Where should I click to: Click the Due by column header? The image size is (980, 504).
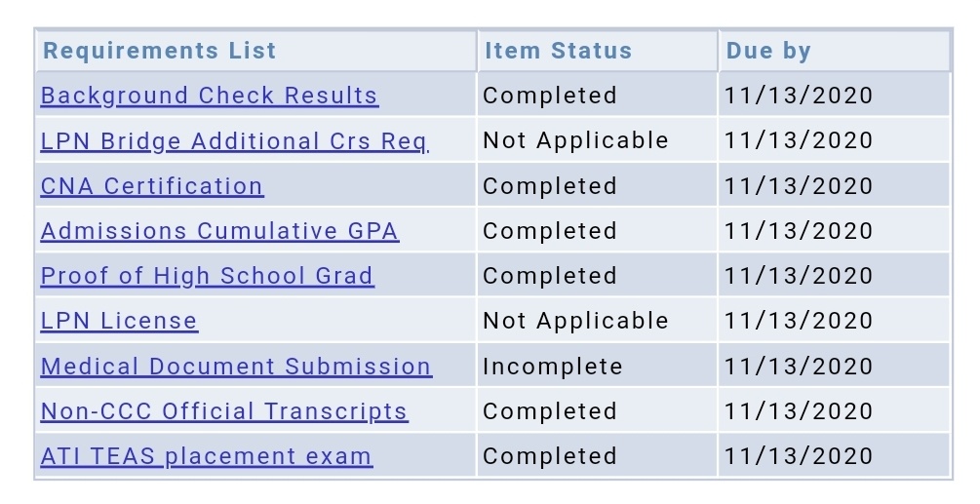[x=768, y=51]
